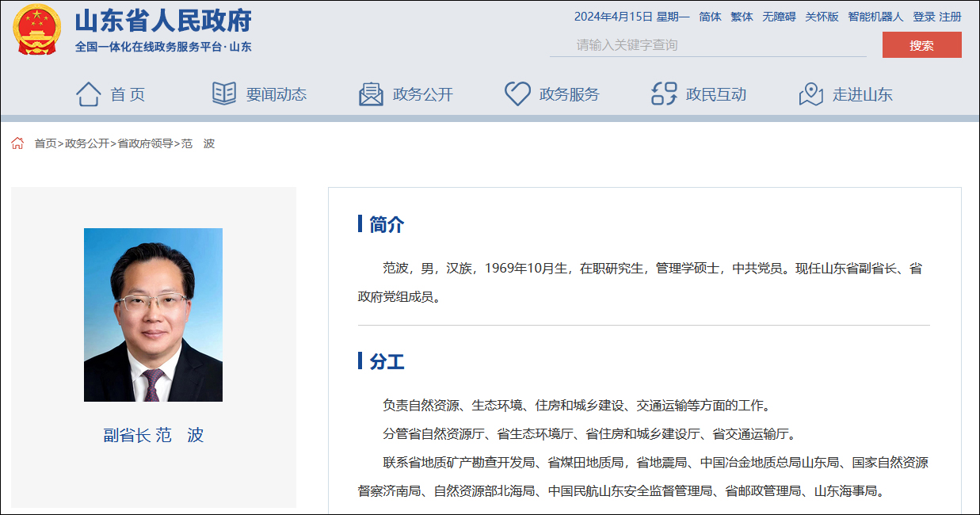Click the 山东省人民政府 site title
The image size is (980, 515).
click(x=163, y=20)
